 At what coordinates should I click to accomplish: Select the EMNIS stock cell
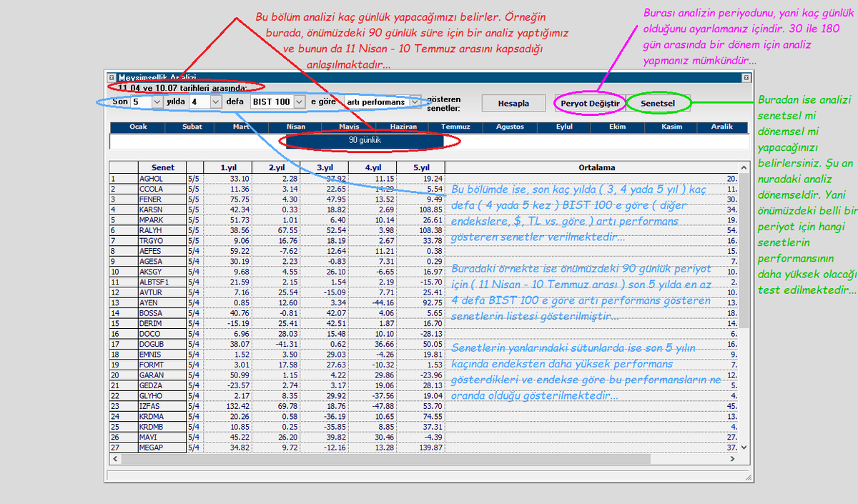[x=162, y=355]
